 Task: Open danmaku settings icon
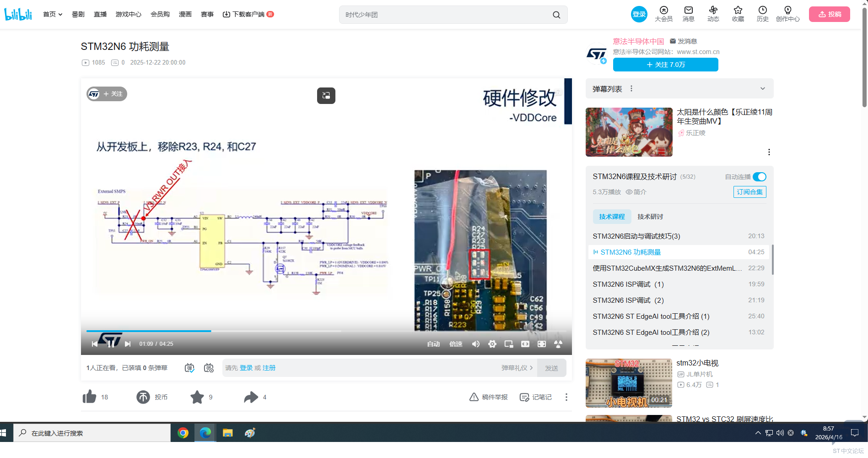click(209, 368)
